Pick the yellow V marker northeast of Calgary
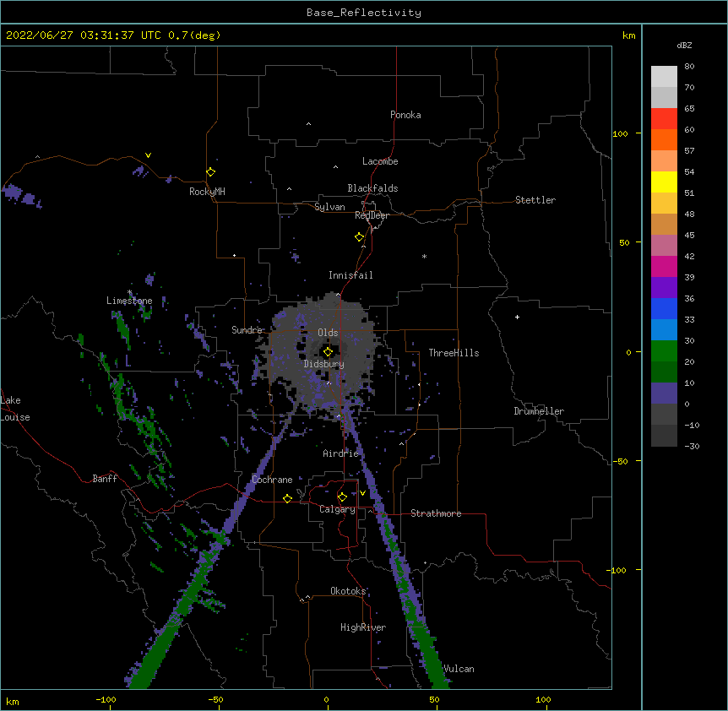This screenshot has width=728, height=711. 362,493
